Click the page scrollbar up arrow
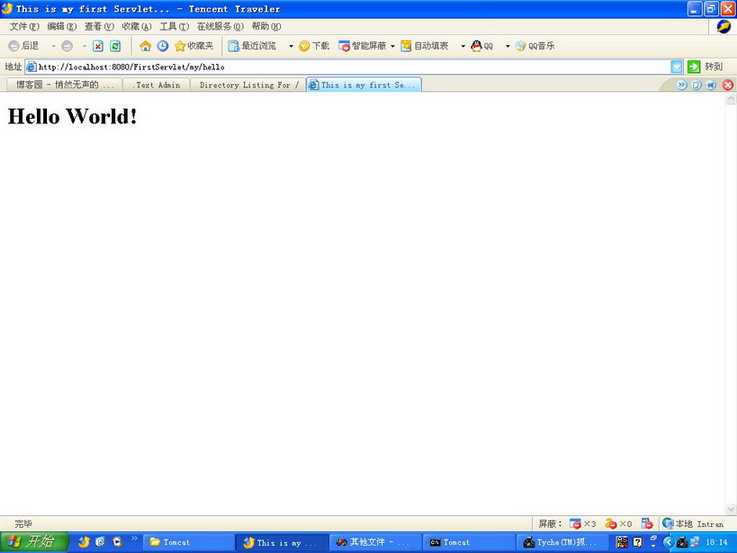The width and height of the screenshot is (737, 553). tap(731, 99)
